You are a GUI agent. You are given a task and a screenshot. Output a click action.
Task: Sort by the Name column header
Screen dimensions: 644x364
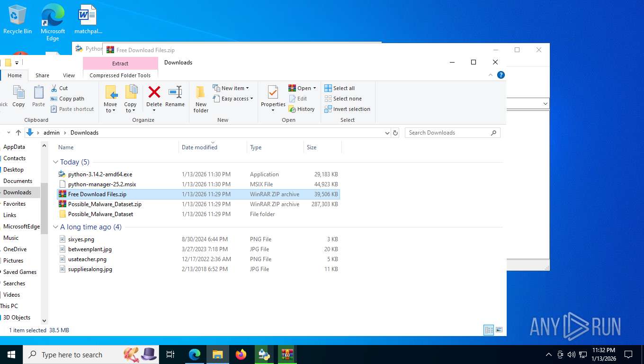coord(117,147)
